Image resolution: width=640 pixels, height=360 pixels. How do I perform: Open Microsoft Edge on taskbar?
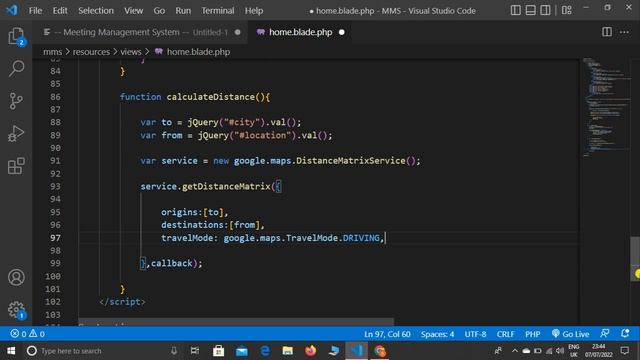[x=264, y=351]
